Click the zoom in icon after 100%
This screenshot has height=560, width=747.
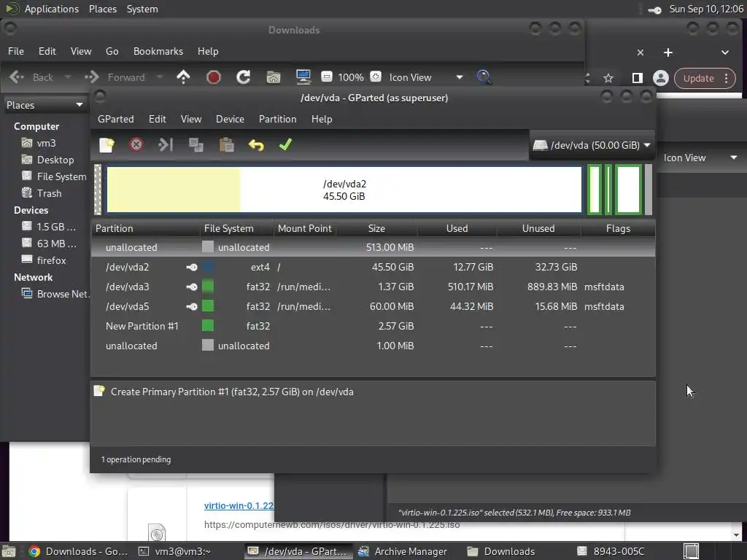376,77
